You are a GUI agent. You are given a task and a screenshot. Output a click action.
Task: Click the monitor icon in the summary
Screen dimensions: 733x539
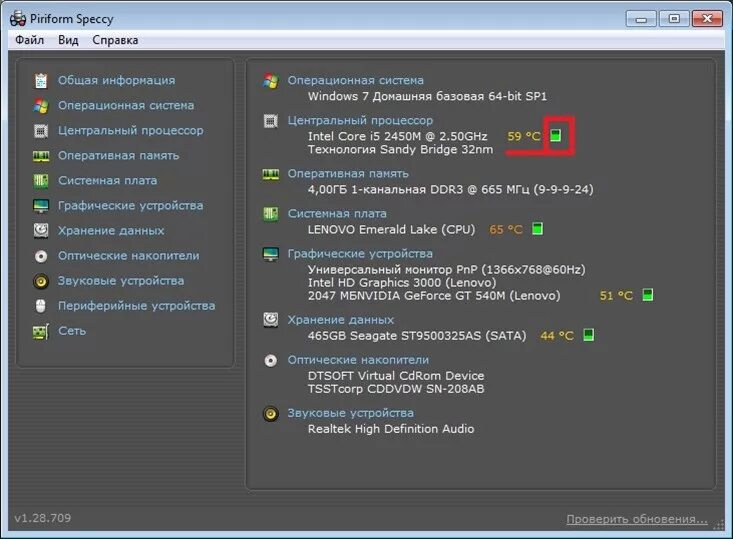click(x=271, y=254)
